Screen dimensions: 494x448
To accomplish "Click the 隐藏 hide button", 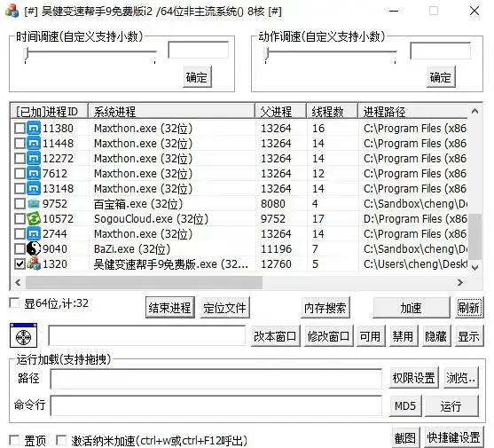I will click(x=436, y=336).
